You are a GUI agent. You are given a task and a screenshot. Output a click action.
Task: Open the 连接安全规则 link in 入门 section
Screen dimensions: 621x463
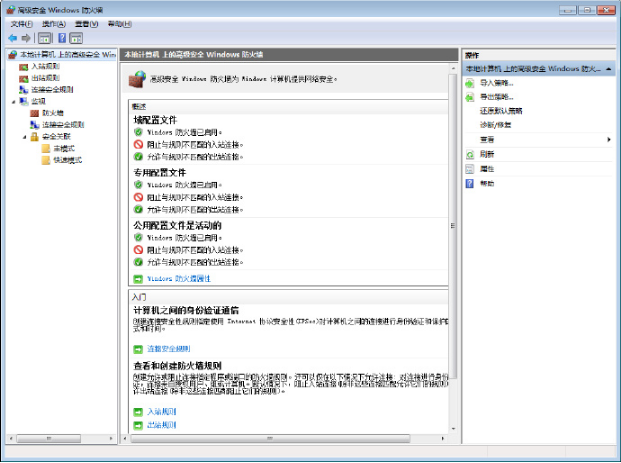[x=169, y=349]
